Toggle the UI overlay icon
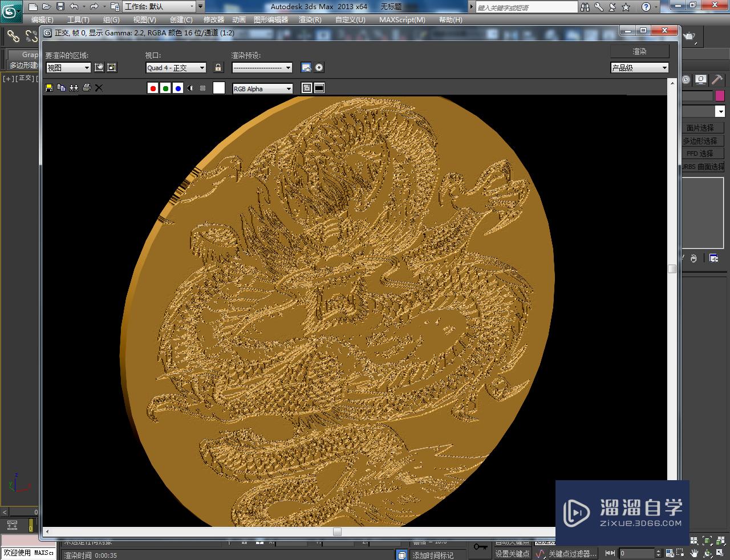730x560 pixels. coord(307,88)
